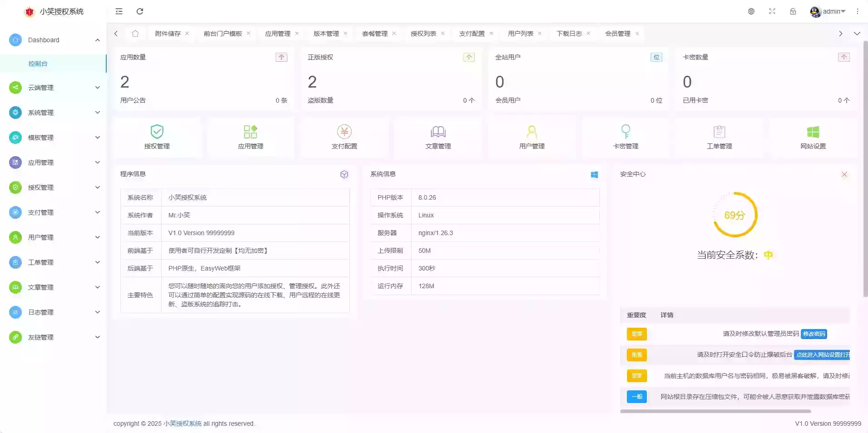Expand the 云端管理 sidebar section
This screenshot has width=868, height=433.
(x=54, y=87)
